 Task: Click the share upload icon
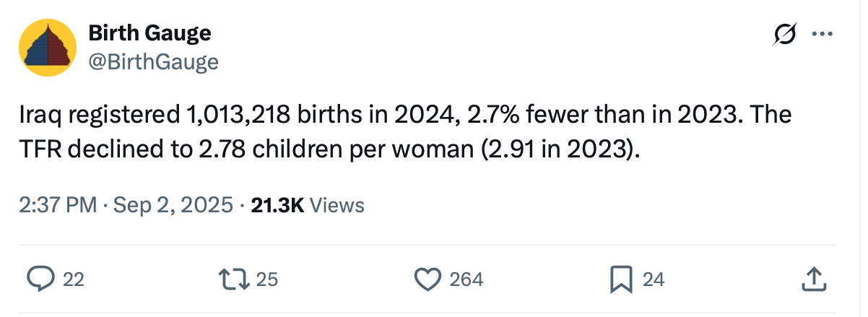coord(812,279)
